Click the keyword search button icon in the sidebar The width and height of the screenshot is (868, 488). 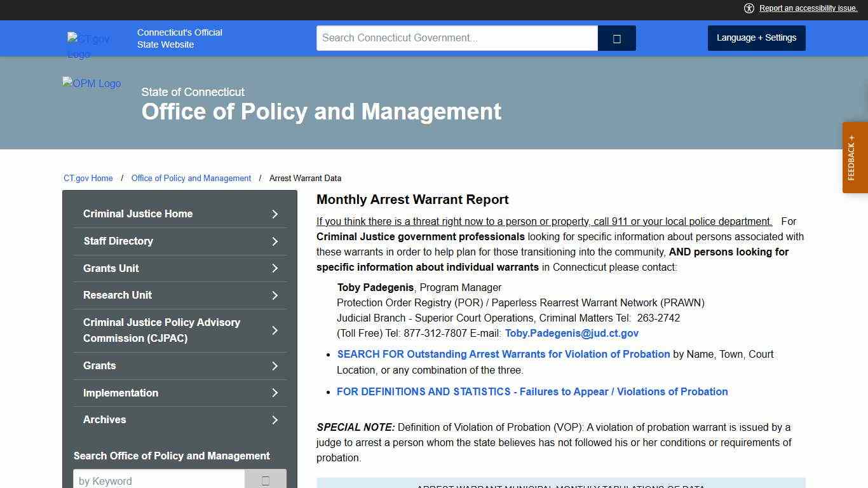(265, 480)
